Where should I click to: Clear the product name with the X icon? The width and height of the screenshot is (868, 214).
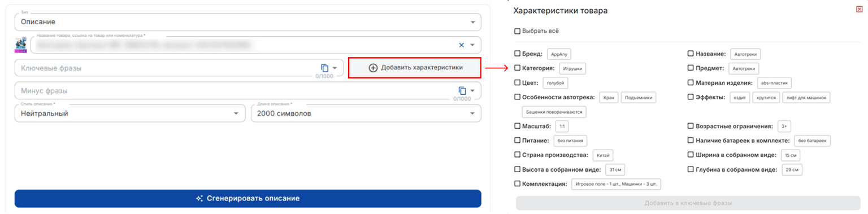(461, 45)
